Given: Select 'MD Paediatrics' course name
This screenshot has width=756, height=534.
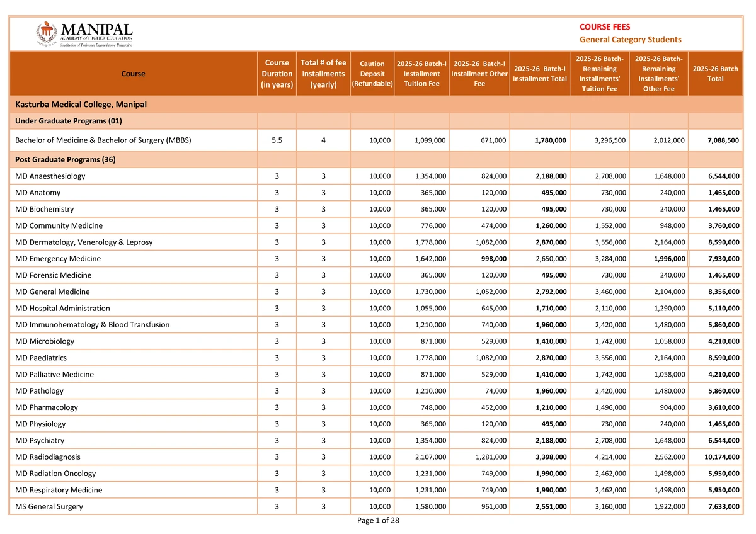Looking at the screenshot, I should click(41, 358).
